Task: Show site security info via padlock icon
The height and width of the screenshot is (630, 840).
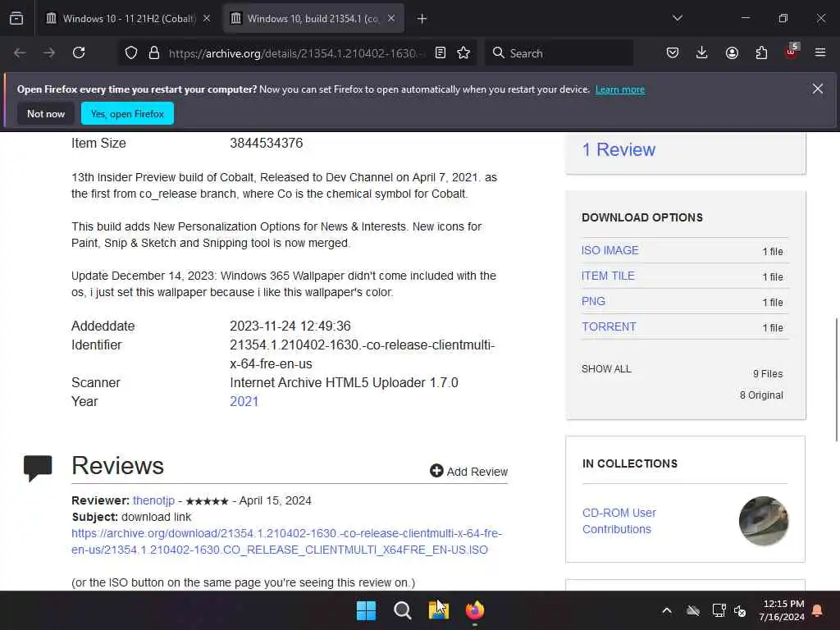Action: [x=154, y=53]
